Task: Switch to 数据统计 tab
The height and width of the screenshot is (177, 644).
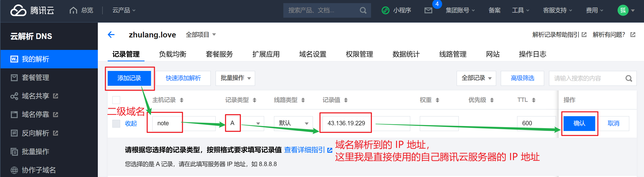Action: (x=406, y=54)
